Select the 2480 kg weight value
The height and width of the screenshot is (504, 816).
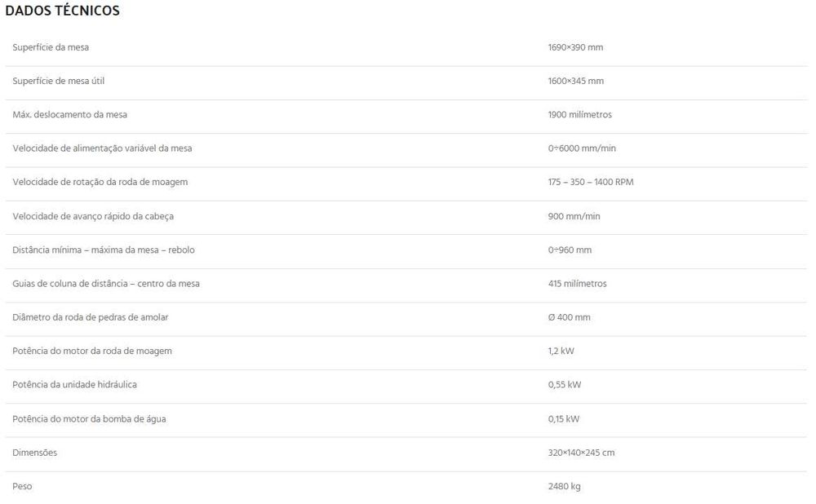click(x=564, y=486)
